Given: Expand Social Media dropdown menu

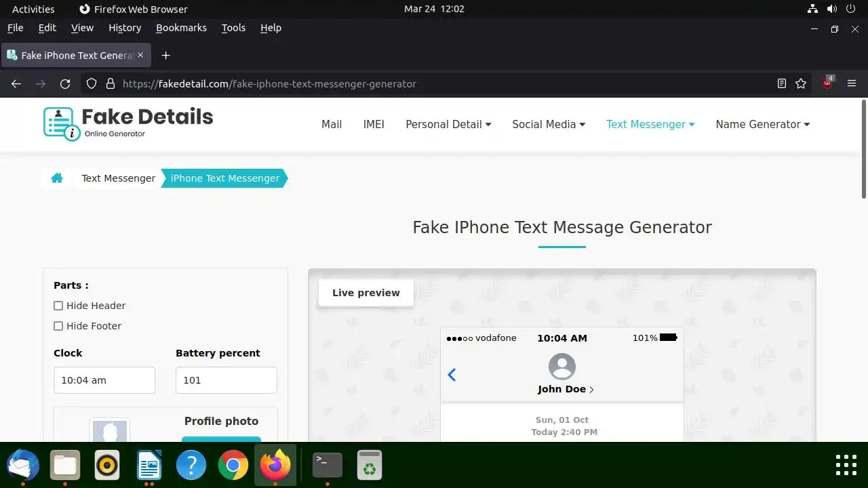Looking at the screenshot, I should [x=549, y=124].
